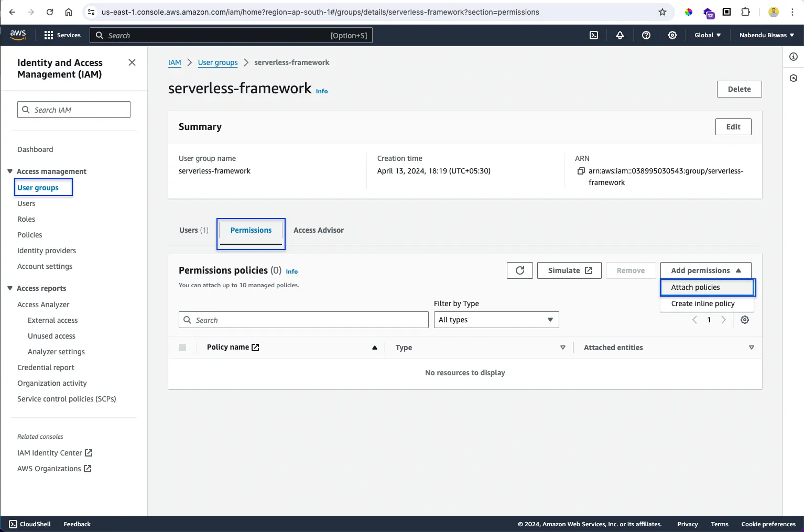
Task: Refresh the permissions policies list
Action: [520, 270]
